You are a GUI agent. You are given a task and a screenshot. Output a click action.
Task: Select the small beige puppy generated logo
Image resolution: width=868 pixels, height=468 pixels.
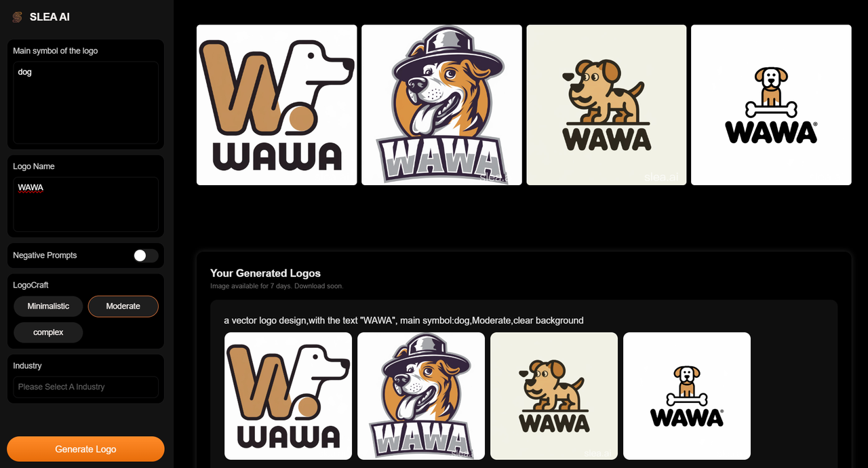click(x=554, y=396)
